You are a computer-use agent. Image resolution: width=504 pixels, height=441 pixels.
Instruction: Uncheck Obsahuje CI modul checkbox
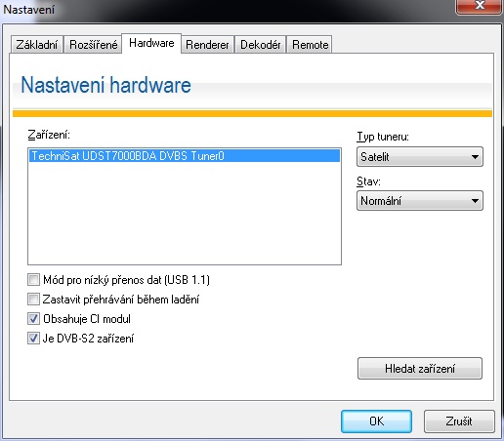[33, 319]
